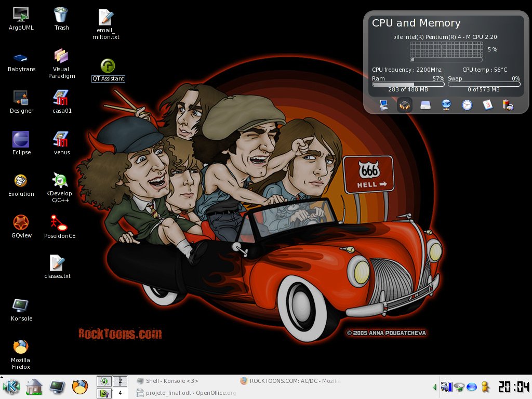Click the '283 of 488 MB' value
The width and height of the screenshot is (532, 399).
click(x=408, y=89)
